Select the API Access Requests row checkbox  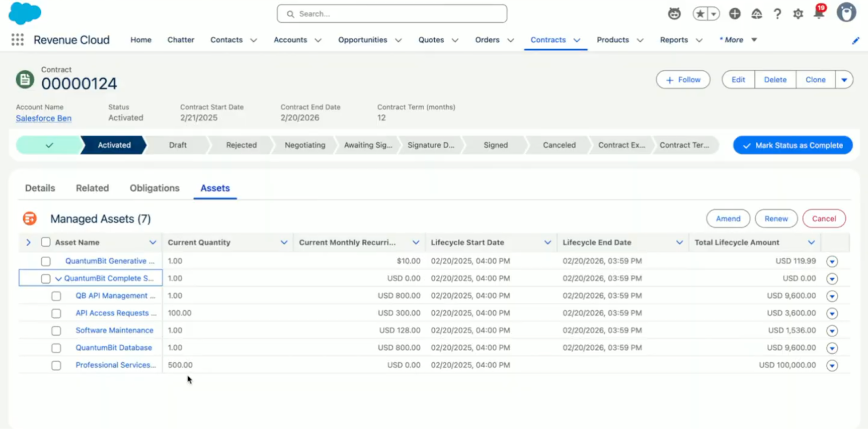[x=56, y=313]
